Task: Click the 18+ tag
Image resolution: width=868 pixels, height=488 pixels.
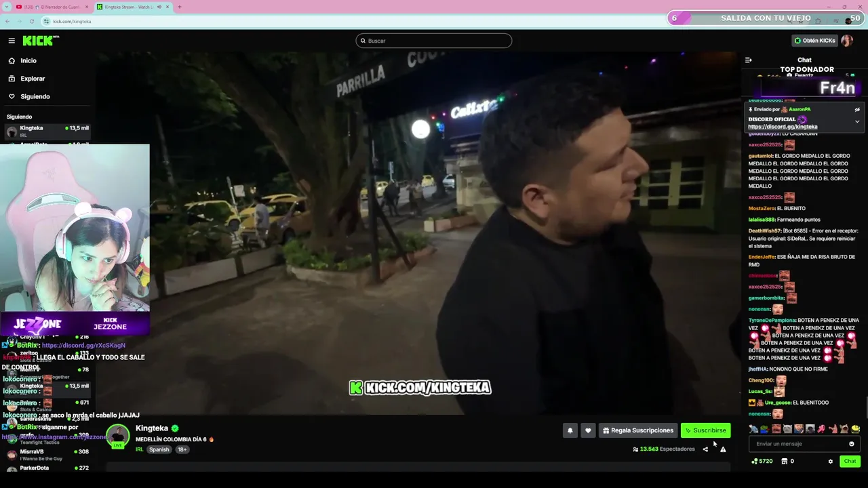Action: pyautogui.click(x=182, y=449)
